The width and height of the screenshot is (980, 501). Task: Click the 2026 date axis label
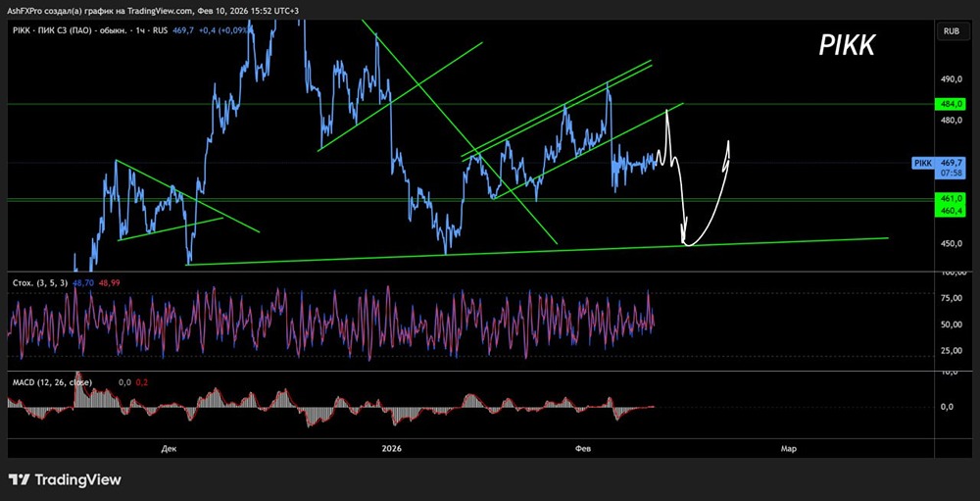click(391, 448)
